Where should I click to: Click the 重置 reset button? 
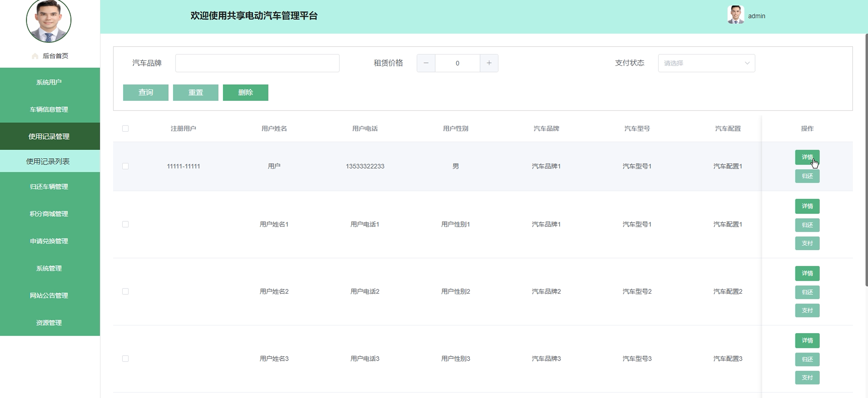point(195,92)
